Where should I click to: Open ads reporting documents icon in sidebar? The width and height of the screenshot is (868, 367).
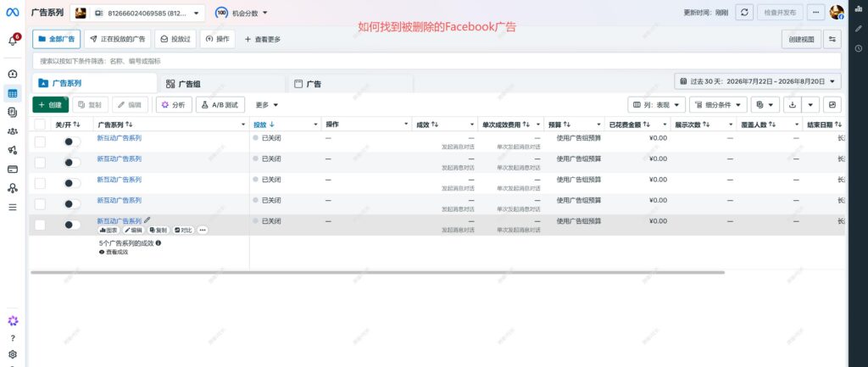13,113
